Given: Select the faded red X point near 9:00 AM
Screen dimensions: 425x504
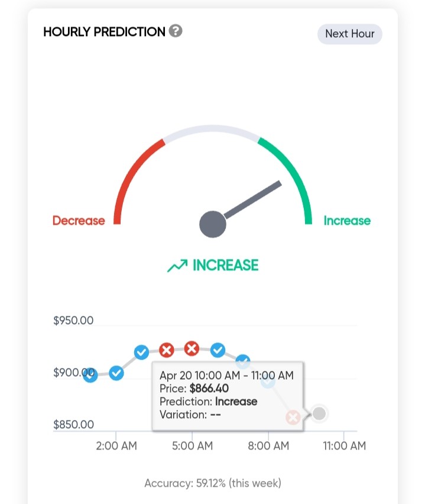Looking at the screenshot, I should 293,418.
